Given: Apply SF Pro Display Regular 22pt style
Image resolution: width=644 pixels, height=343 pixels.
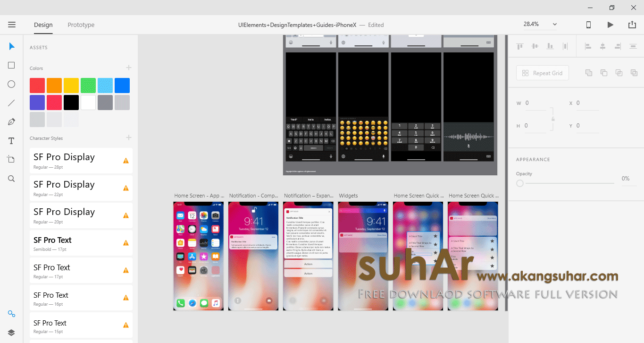Looking at the screenshot, I should 81,188.
